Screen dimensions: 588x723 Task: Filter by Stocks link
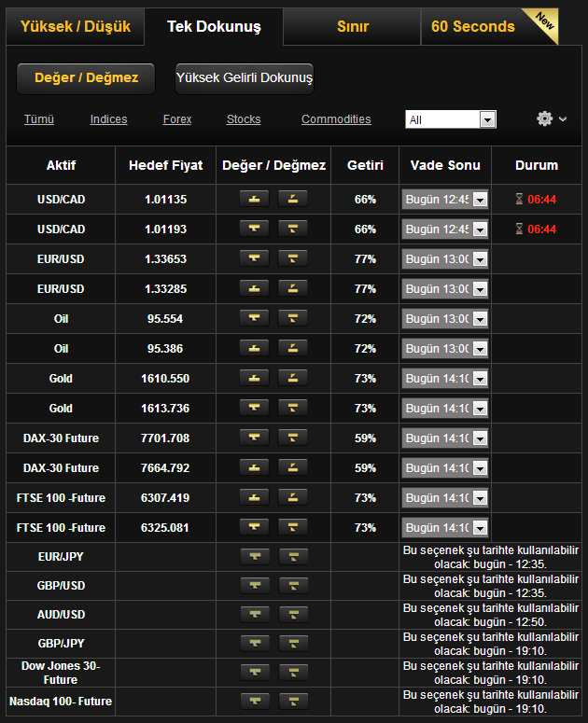(244, 119)
